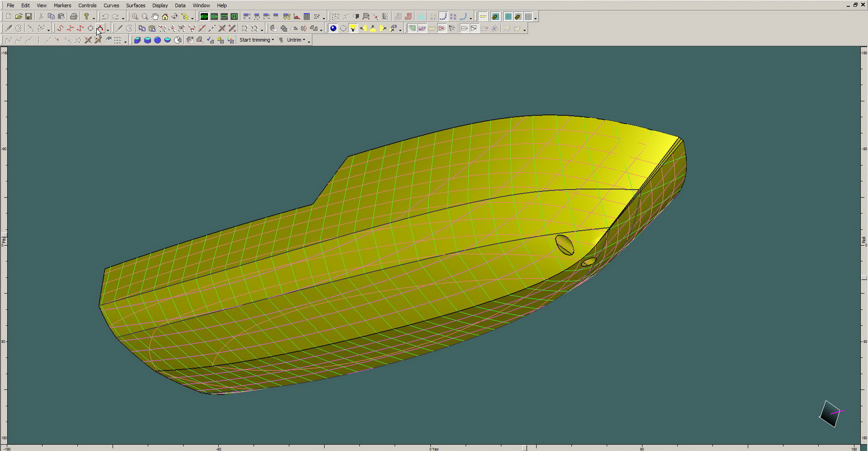
Task: Select the Zoom out magnifier
Action: pos(145,16)
